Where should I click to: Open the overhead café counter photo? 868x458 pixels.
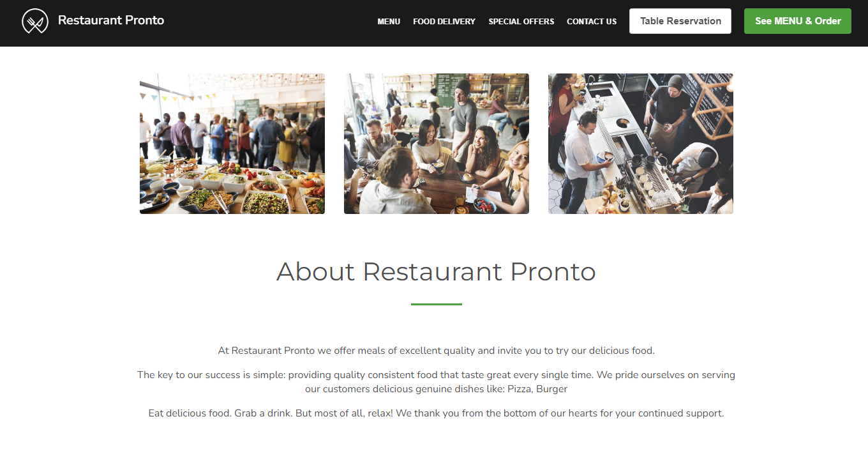[x=641, y=144]
